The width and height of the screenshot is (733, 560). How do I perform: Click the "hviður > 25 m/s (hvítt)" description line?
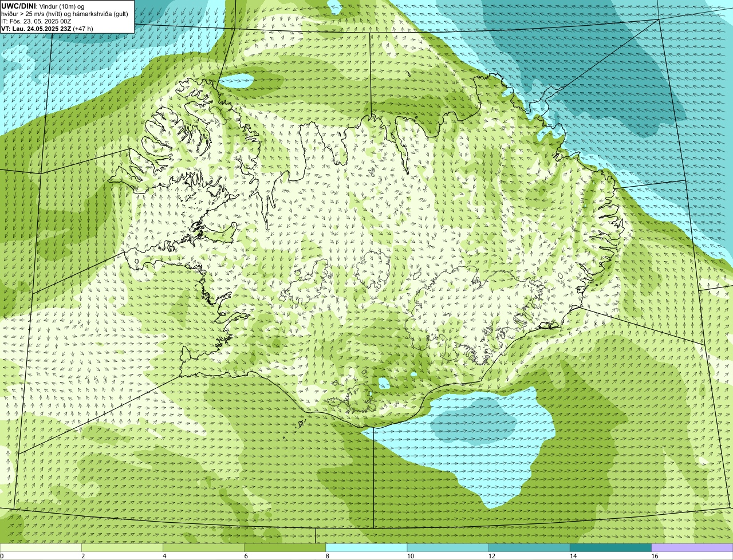(x=65, y=14)
